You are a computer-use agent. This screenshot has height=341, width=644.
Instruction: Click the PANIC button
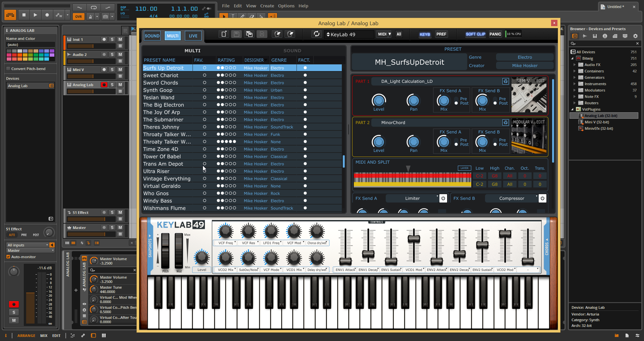click(495, 34)
